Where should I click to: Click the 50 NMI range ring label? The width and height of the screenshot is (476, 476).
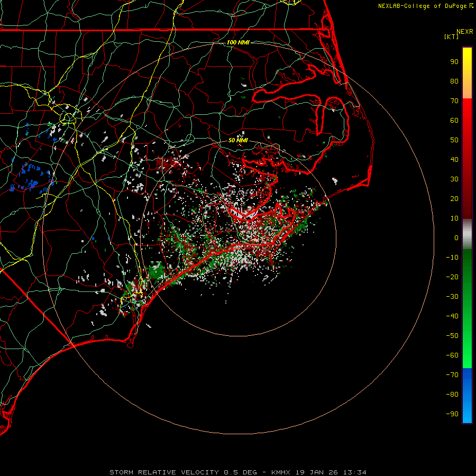click(x=238, y=140)
